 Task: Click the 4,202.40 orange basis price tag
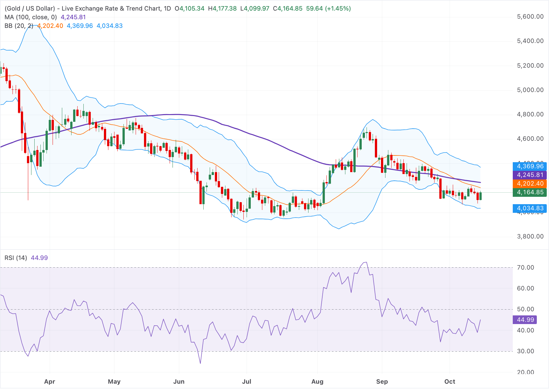point(530,183)
